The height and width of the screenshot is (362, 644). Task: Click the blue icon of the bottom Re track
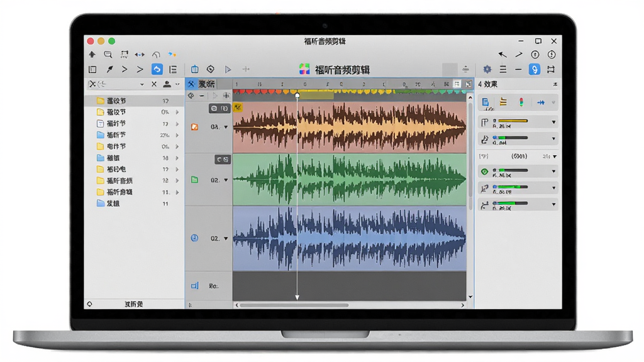[x=195, y=286]
